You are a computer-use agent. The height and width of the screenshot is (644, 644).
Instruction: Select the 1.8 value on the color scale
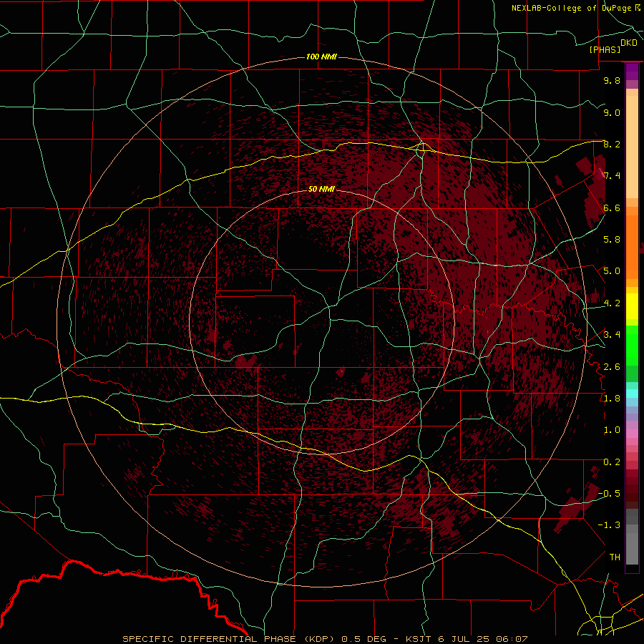[x=612, y=399]
